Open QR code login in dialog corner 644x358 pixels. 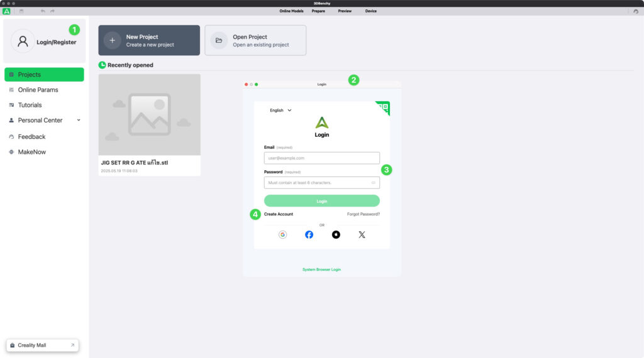click(x=384, y=107)
